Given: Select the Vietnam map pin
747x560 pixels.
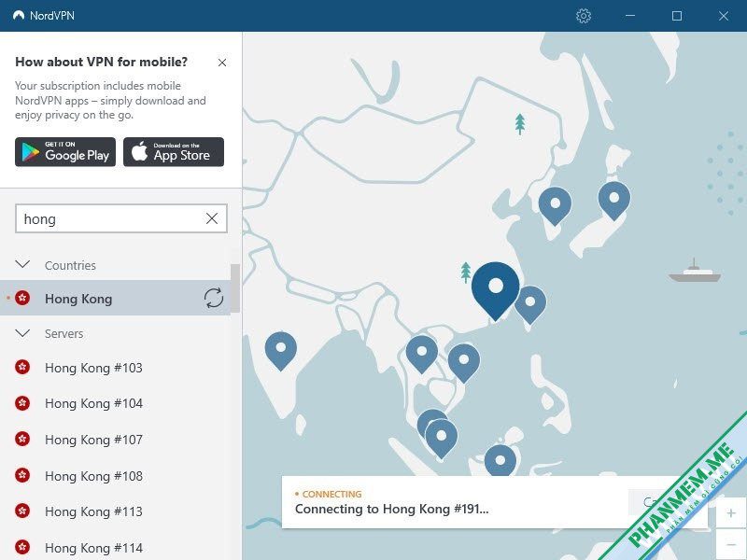Looking at the screenshot, I should click(x=464, y=363).
